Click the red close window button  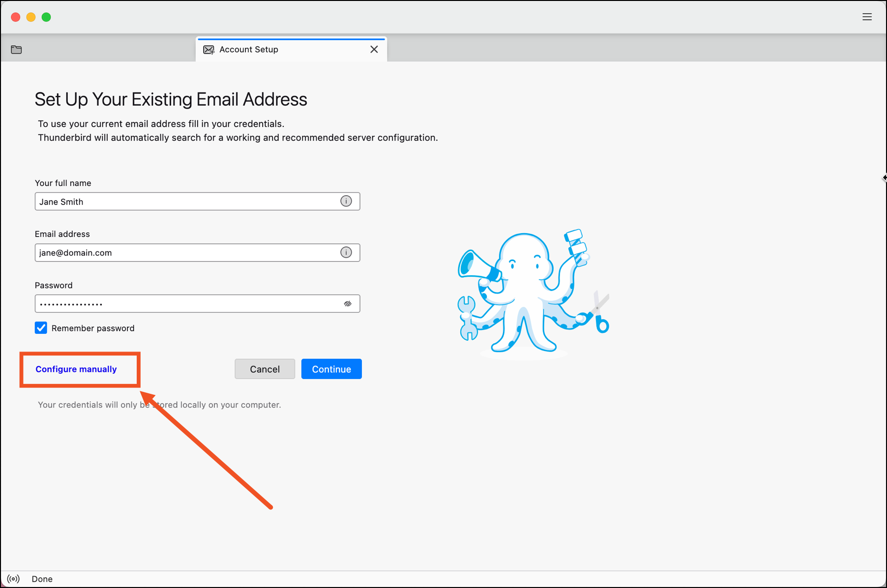coord(16,17)
